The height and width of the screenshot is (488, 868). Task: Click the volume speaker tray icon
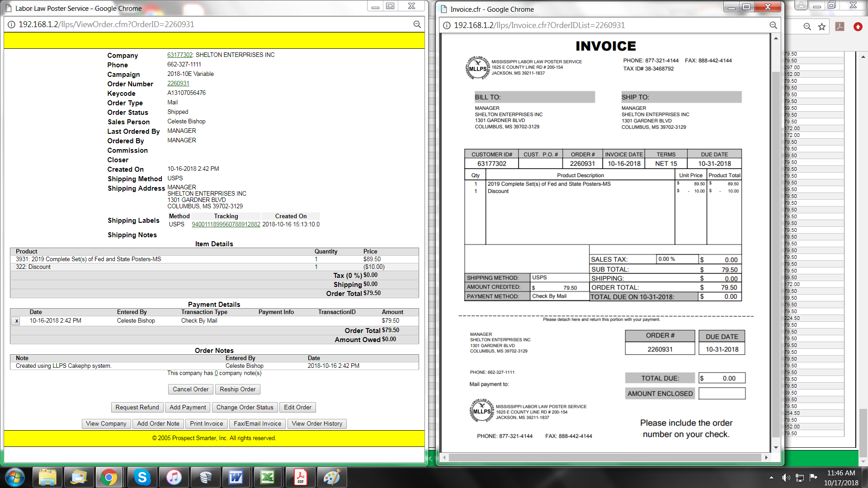pos(786,477)
